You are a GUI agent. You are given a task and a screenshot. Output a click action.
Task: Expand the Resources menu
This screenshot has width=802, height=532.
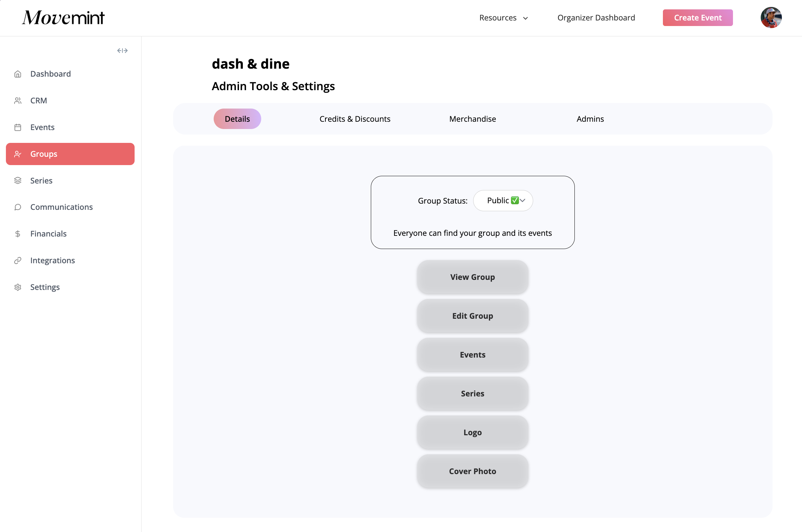click(x=503, y=18)
